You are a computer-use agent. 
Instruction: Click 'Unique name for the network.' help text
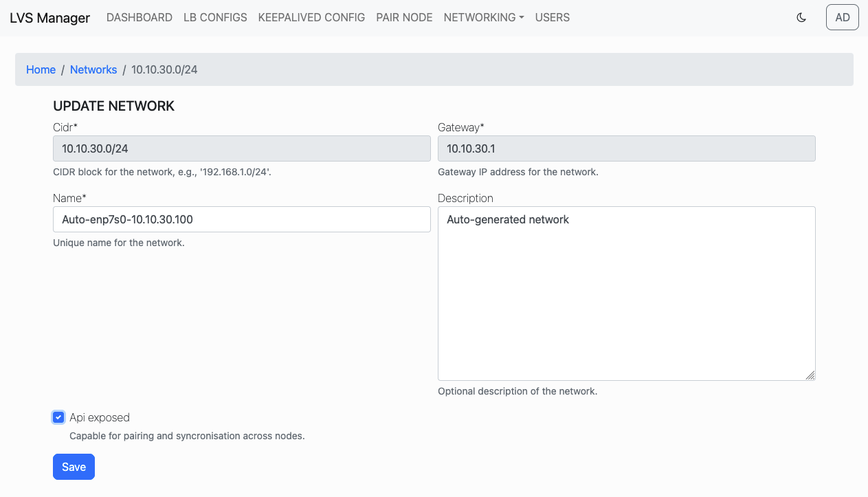[x=119, y=243]
